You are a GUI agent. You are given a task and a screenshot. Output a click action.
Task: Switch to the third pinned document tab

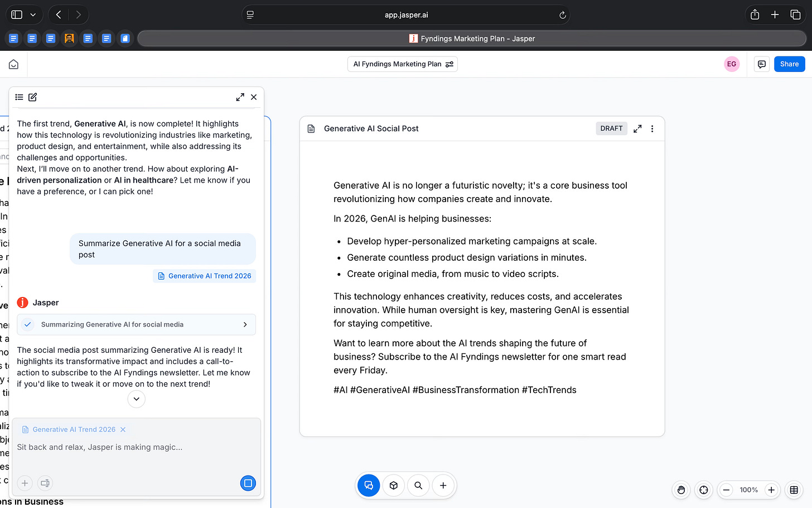pyautogui.click(x=51, y=39)
